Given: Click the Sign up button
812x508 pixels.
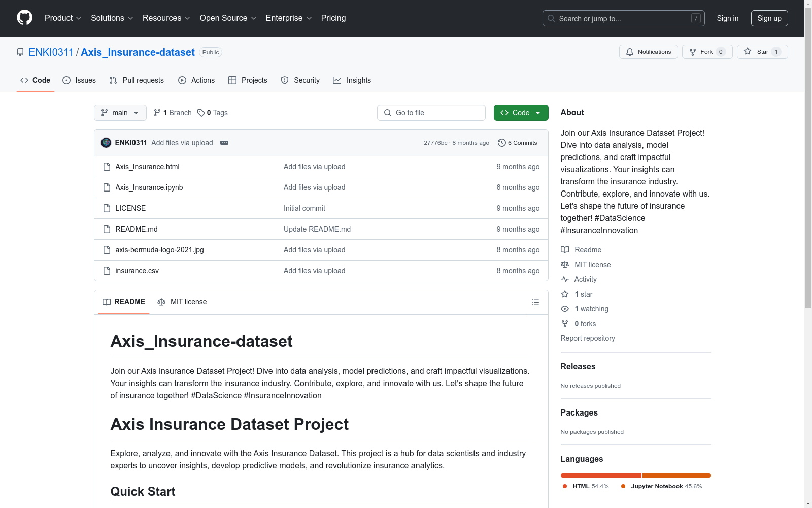Looking at the screenshot, I should point(769,18).
